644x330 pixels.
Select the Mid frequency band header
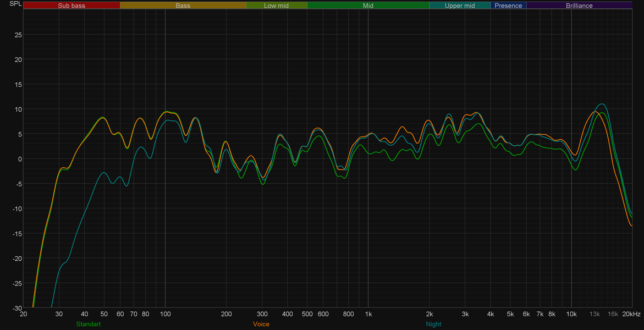(x=368, y=5)
